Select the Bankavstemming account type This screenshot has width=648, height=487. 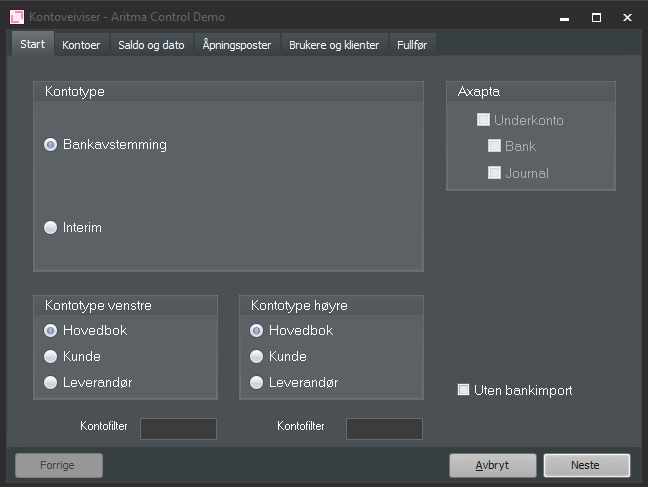(x=51, y=145)
